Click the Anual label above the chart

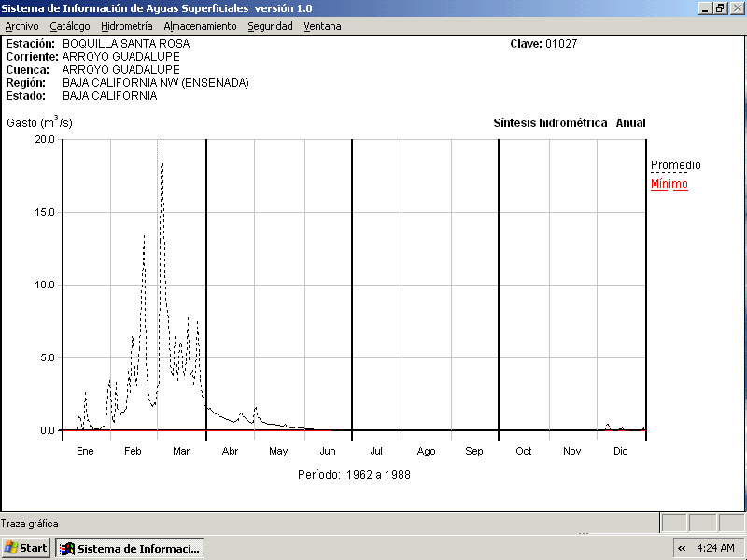pyautogui.click(x=630, y=123)
